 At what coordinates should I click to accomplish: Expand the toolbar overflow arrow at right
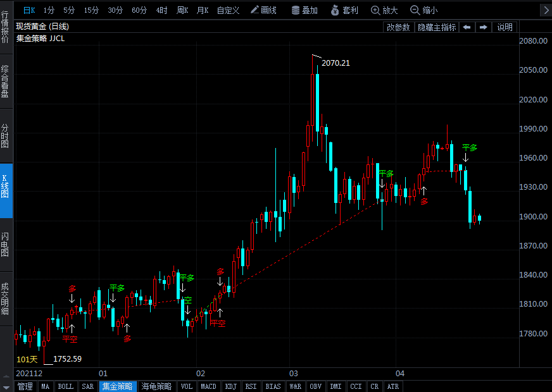point(545,10)
